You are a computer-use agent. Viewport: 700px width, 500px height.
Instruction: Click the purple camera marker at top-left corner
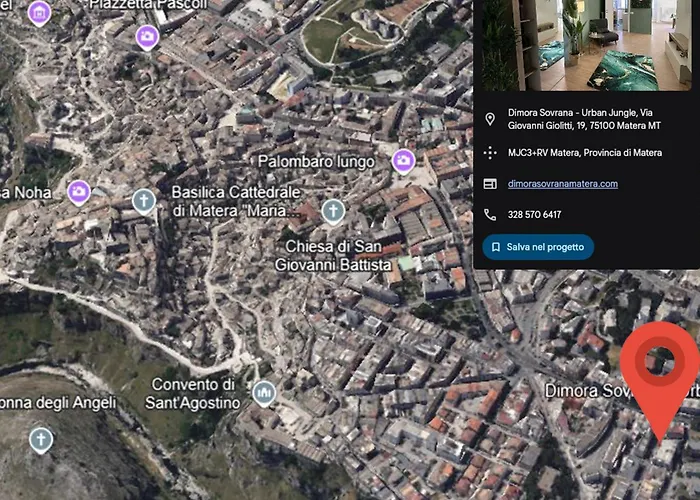(38, 13)
